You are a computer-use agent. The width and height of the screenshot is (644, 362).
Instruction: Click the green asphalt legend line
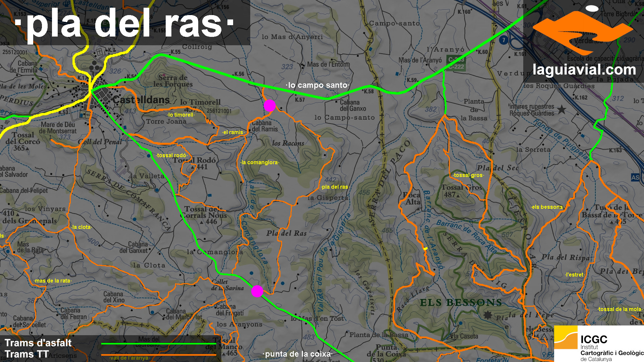(x=158, y=344)
